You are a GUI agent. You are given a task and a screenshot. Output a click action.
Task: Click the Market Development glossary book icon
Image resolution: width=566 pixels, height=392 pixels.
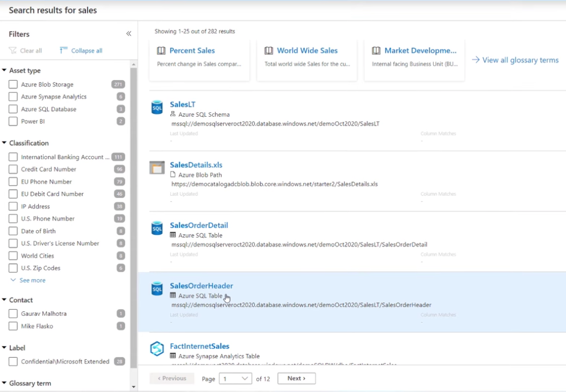tap(376, 50)
